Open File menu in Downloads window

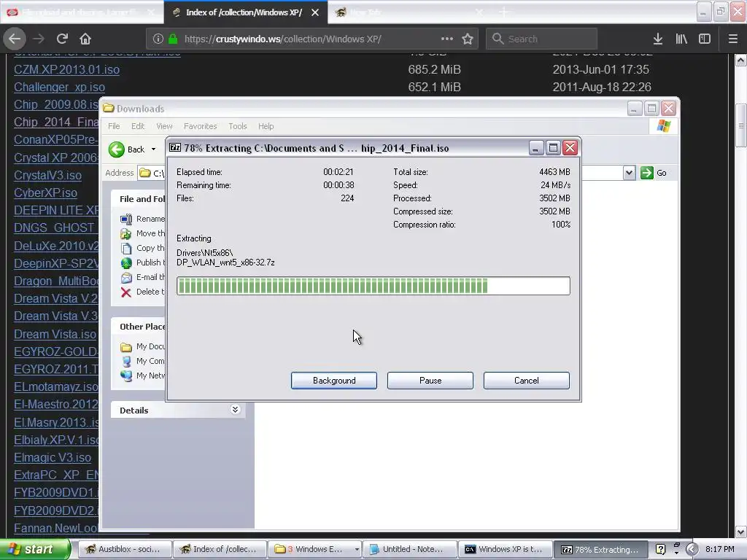[x=114, y=126]
